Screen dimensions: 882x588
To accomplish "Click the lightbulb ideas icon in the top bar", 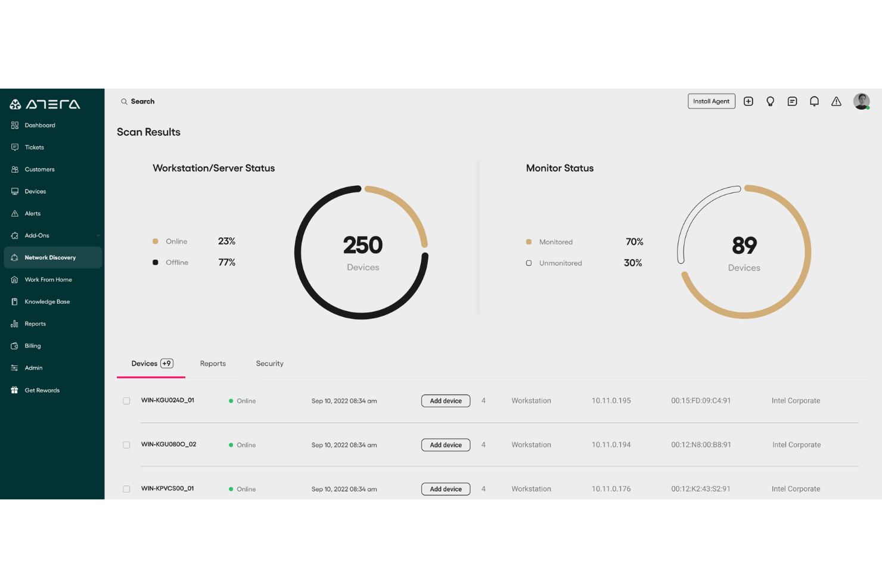I will [770, 101].
